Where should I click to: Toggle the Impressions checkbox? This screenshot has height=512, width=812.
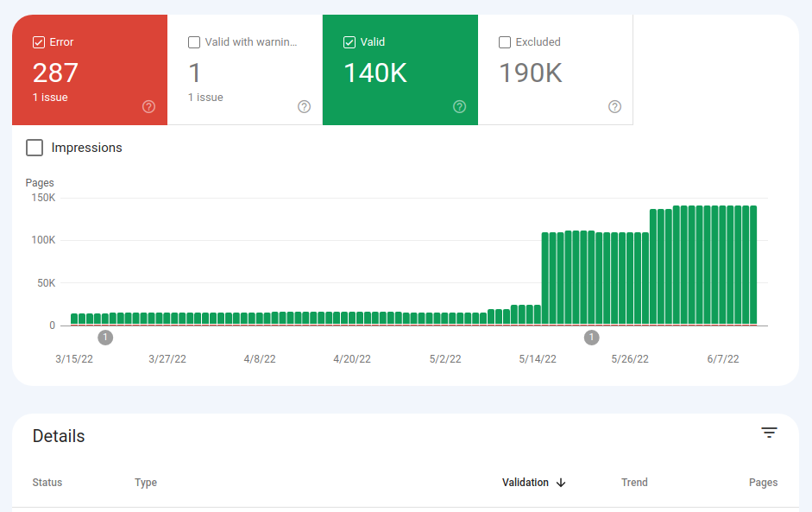(x=35, y=148)
